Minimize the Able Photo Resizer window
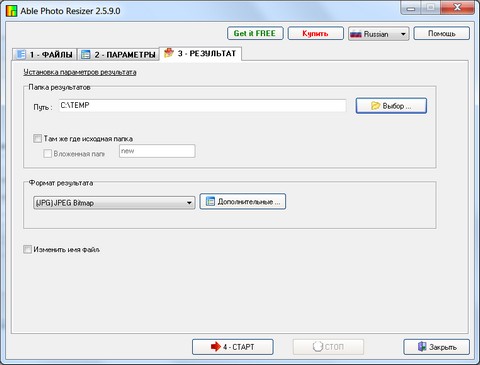 [411, 7]
